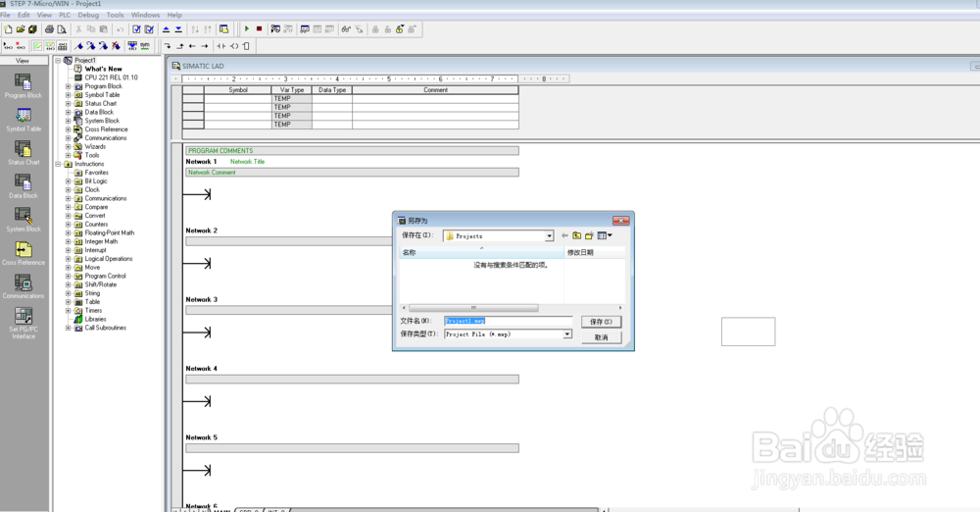Insert a coil from the instruction toolbar
The height and width of the screenshot is (512, 980).
pyautogui.click(x=234, y=46)
